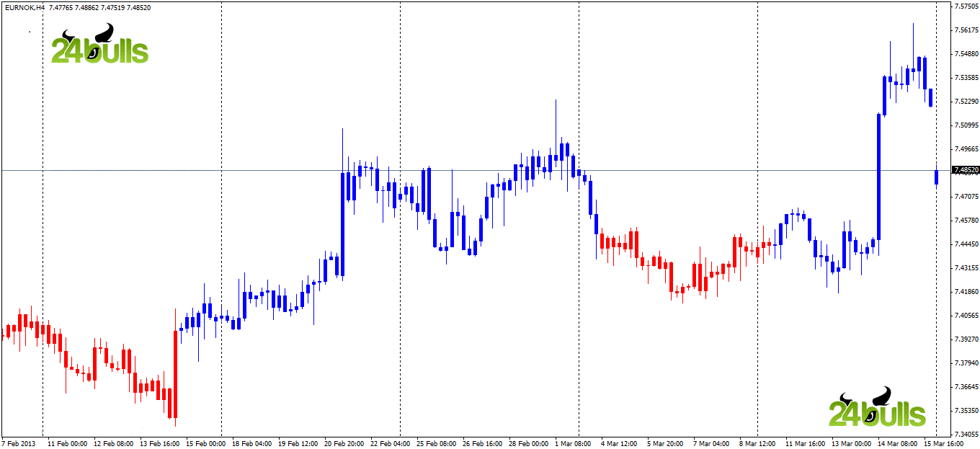Click the 7.50995 price axis label

[967, 125]
